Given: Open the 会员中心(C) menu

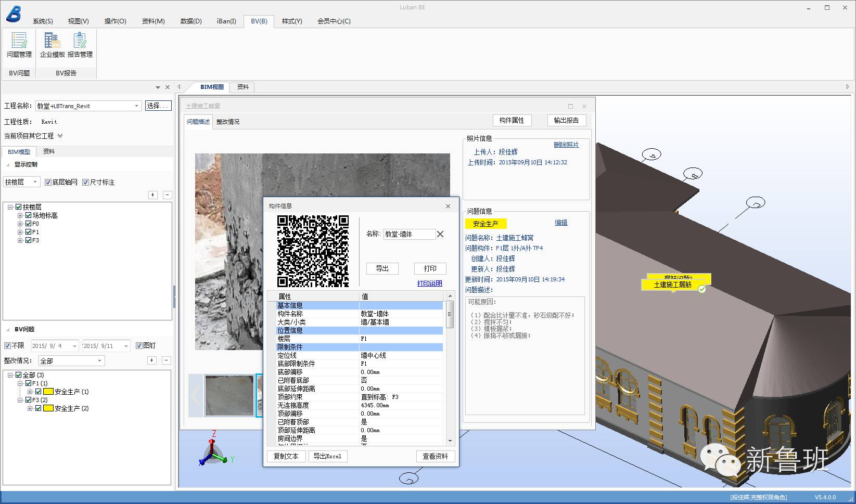Looking at the screenshot, I should (334, 21).
